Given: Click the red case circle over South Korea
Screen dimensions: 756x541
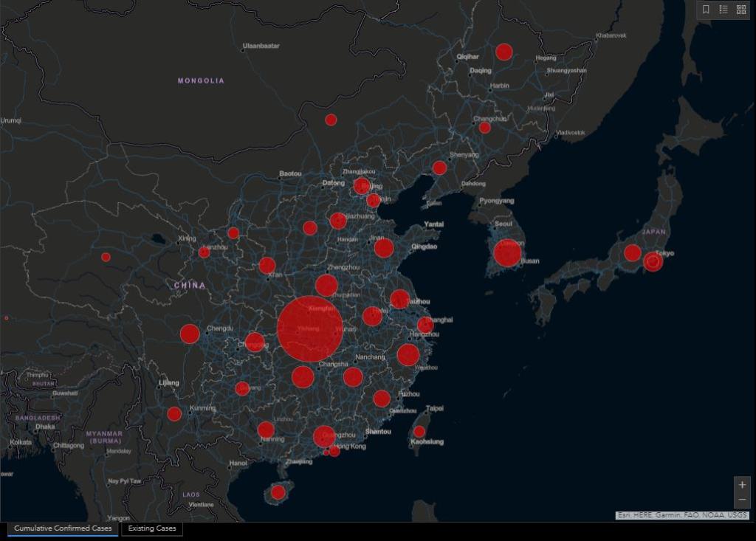Looking at the screenshot, I should coord(507,252).
